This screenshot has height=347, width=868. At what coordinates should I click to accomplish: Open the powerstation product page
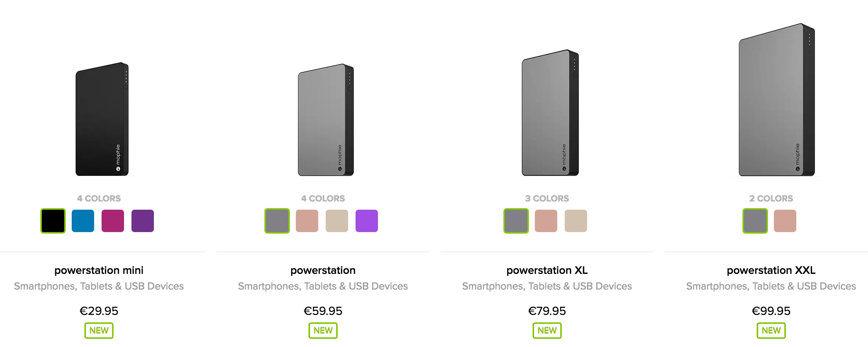pyautogui.click(x=323, y=270)
